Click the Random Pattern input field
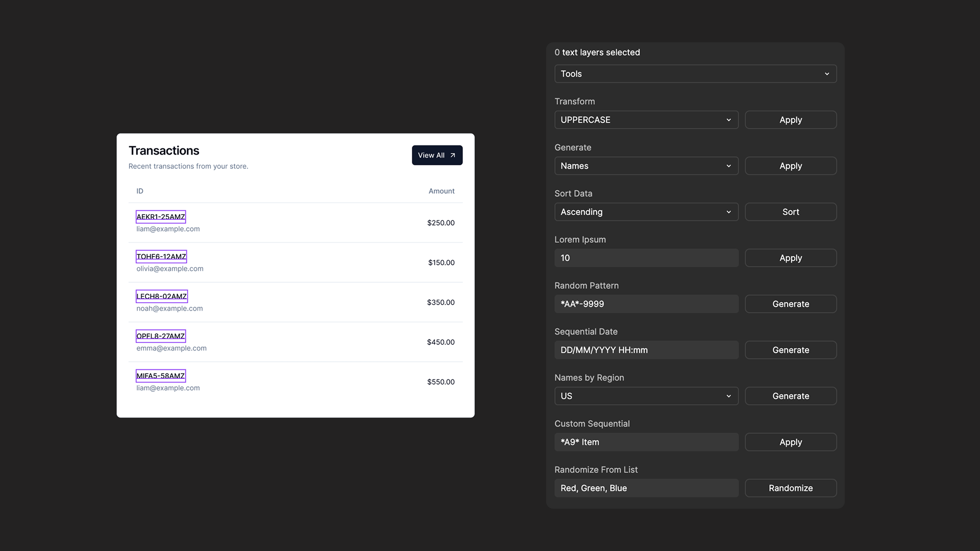This screenshot has width=980, height=551. click(646, 304)
